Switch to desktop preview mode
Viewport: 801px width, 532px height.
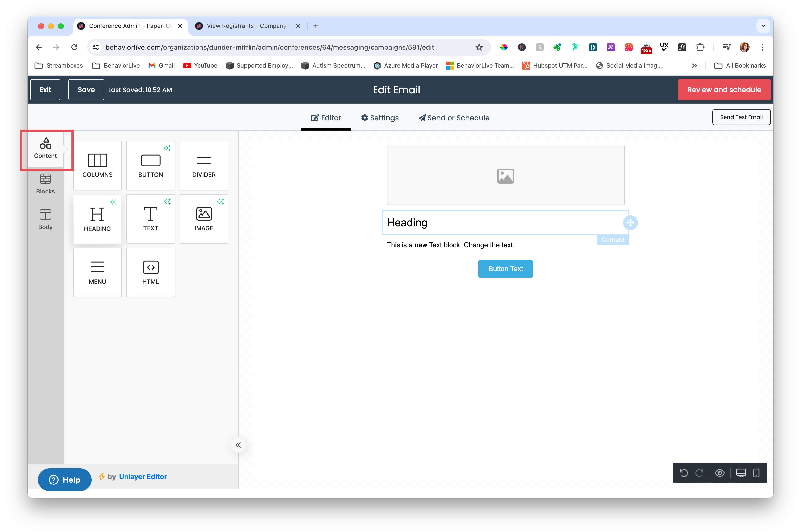point(741,473)
